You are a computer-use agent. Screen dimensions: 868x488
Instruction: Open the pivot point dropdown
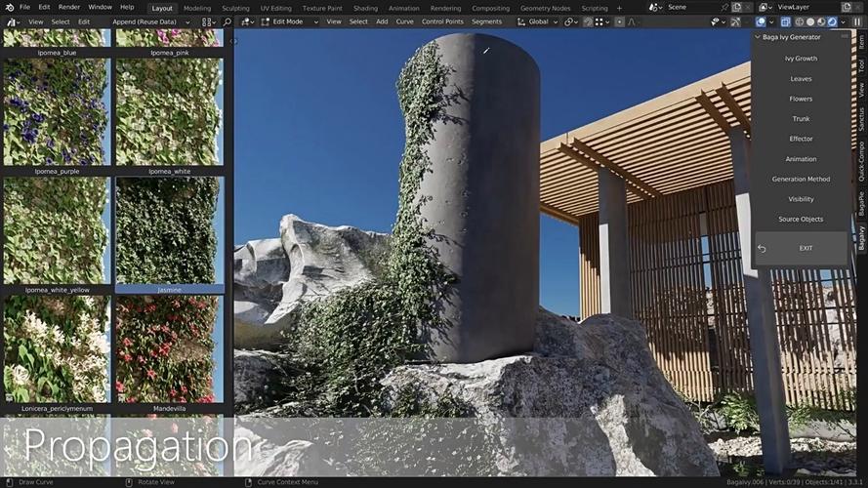pos(571,22)
